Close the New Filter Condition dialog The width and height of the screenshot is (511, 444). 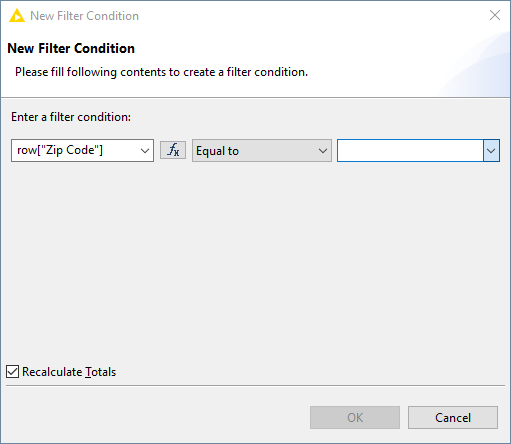[495, 15]
